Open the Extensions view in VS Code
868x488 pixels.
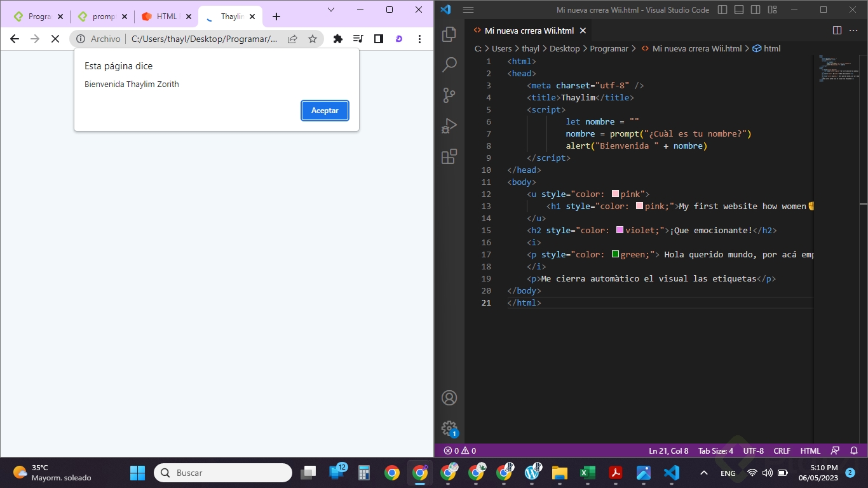coord(449,156)
